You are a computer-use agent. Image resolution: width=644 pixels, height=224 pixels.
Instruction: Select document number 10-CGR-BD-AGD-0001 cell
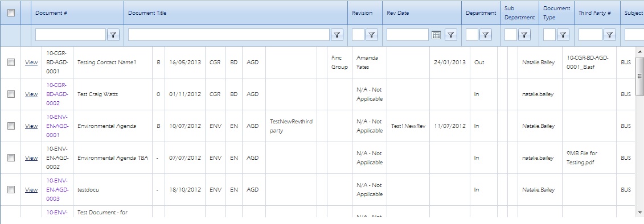tap(58, 63)
